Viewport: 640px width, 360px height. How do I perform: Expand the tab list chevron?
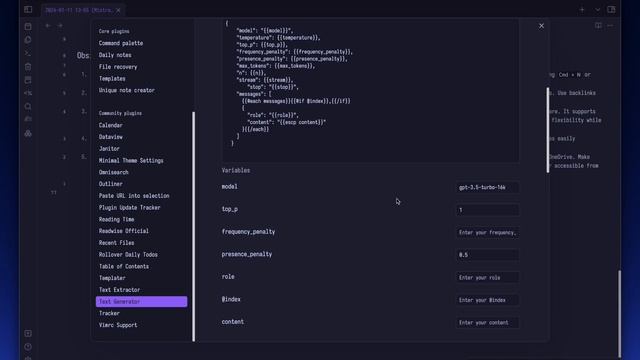pos(598,9)
